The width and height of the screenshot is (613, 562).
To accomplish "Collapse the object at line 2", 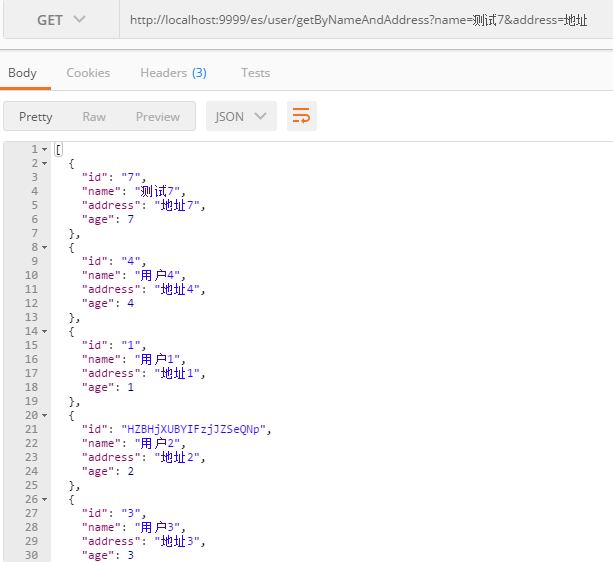I will (x=45, y=163).
